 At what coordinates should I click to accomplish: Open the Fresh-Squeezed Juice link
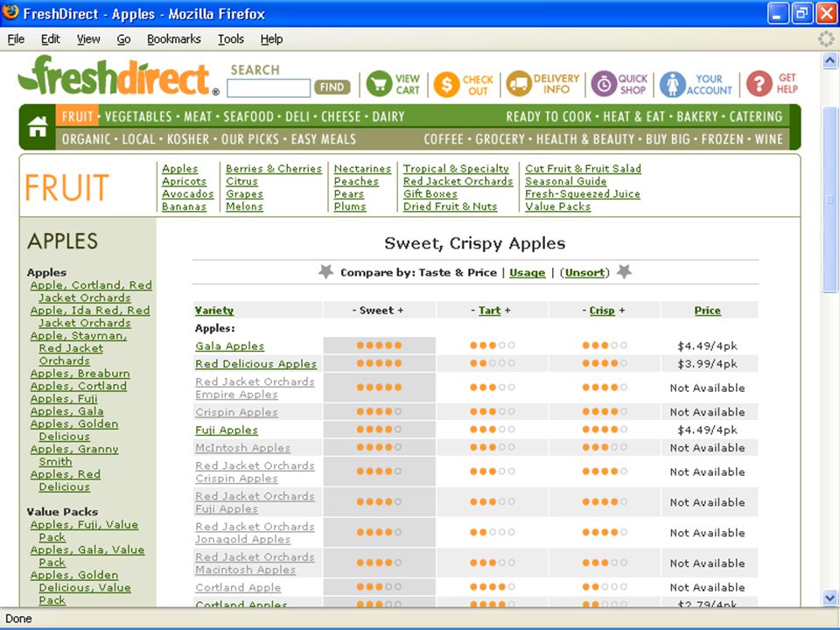point(583,194)
